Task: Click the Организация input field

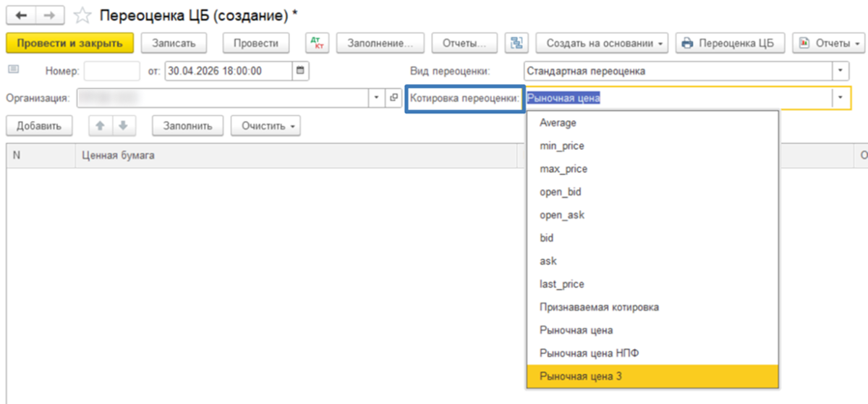Action: (222, 97)
